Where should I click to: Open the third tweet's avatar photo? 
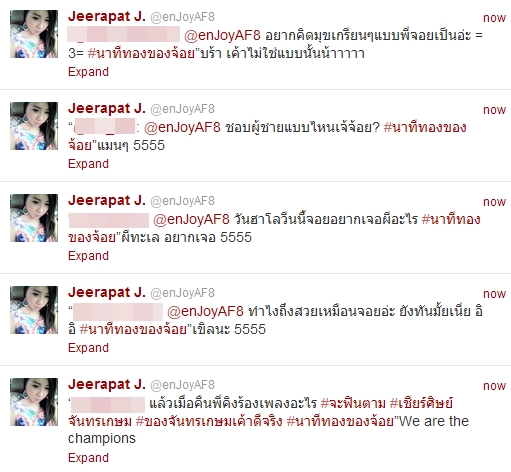point(34,218)
